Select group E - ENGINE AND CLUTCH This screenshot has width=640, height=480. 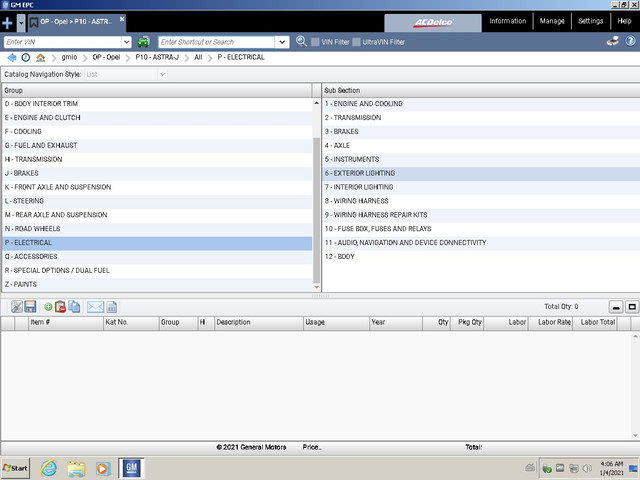click(x=157, y=118)
